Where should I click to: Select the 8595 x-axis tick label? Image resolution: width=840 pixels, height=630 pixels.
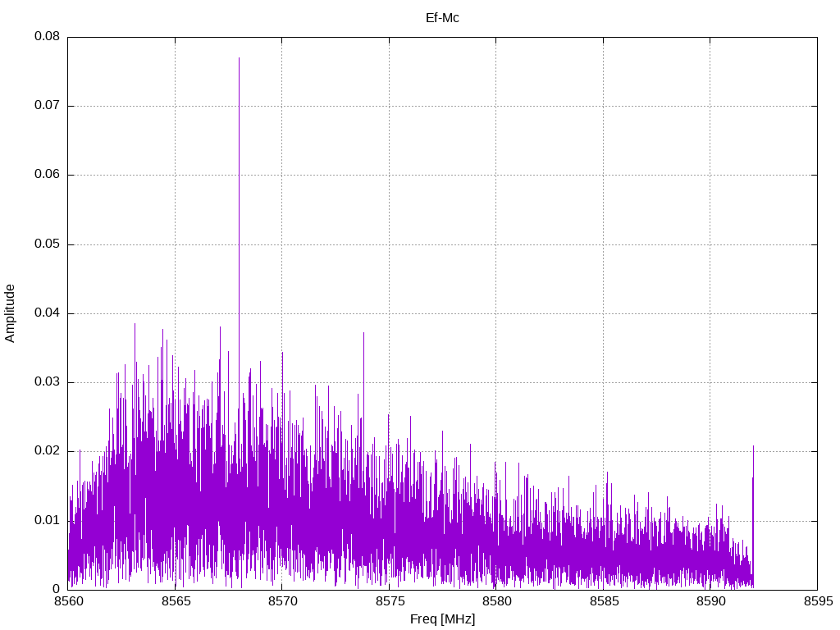816,603
